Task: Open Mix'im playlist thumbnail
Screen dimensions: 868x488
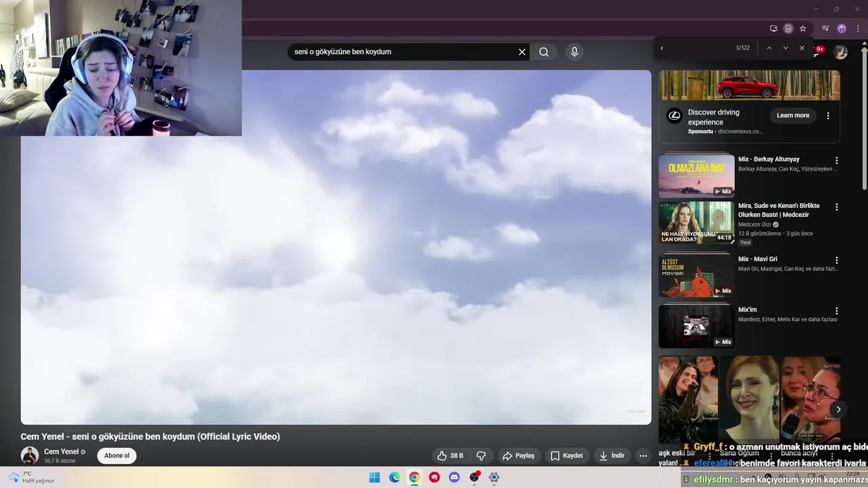Action: click(696, 327)
